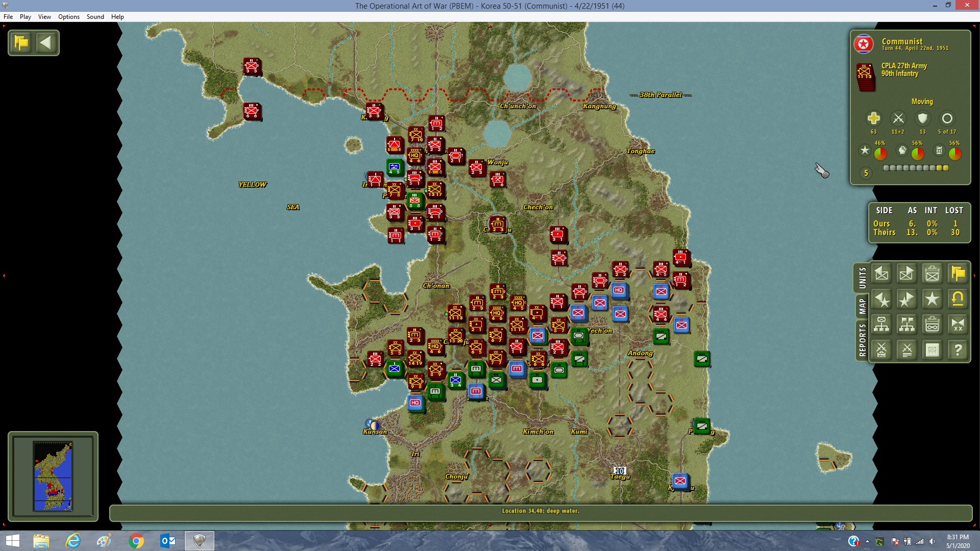Click the fist readiness icon in unit panel

[x=902, y=151]
